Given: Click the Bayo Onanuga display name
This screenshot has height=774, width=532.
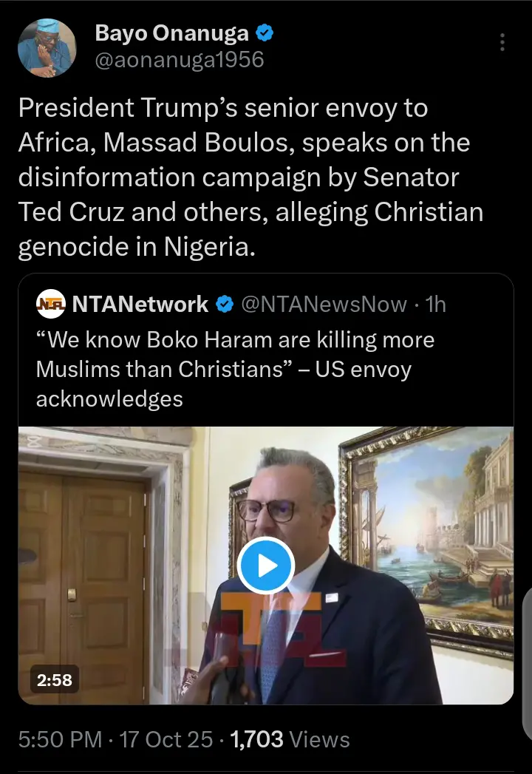Looking at the screenshot, I should pyautogui.click(x=171, y=33).
